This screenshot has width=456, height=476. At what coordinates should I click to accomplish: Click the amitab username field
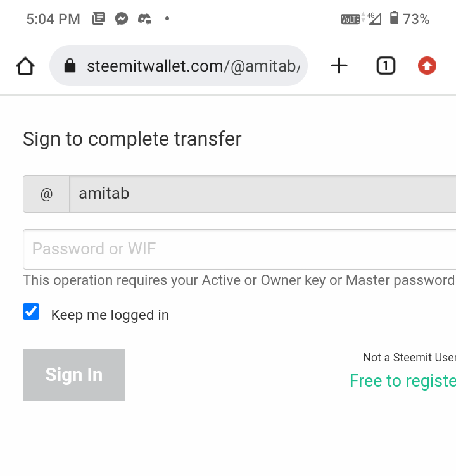[263, 194]
